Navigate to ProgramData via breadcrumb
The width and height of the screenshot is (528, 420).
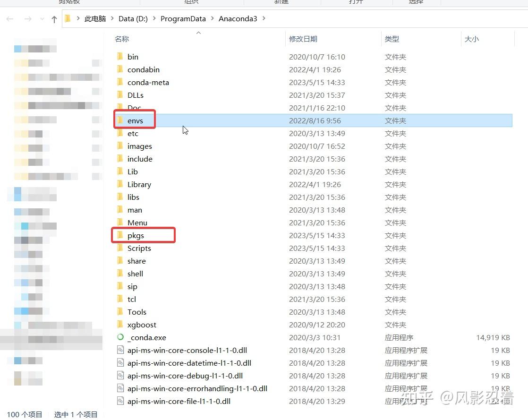pyautogui.click(x=183, y=18)
